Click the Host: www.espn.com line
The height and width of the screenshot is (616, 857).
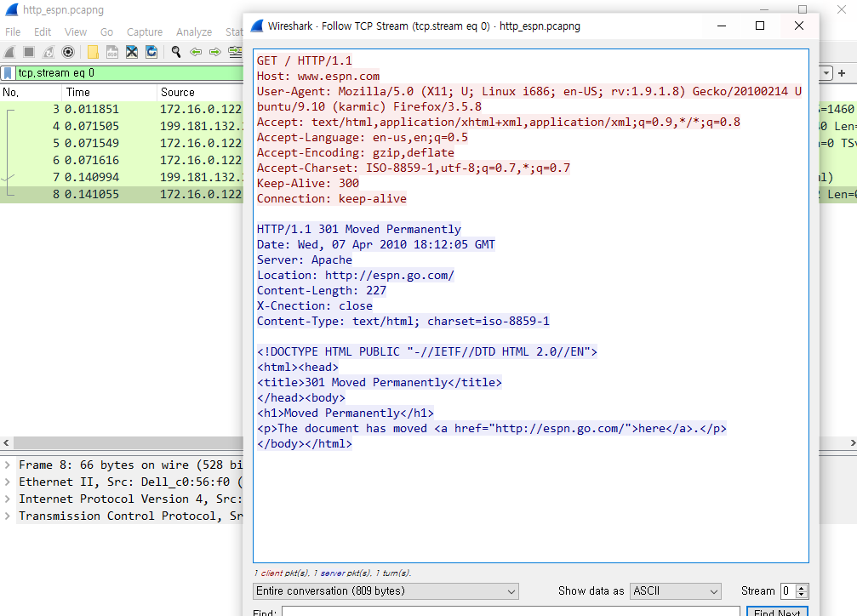point(318,76)
